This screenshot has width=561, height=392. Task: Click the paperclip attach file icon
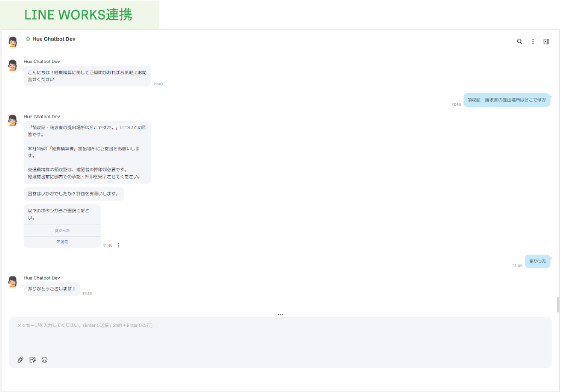(20, 360)
